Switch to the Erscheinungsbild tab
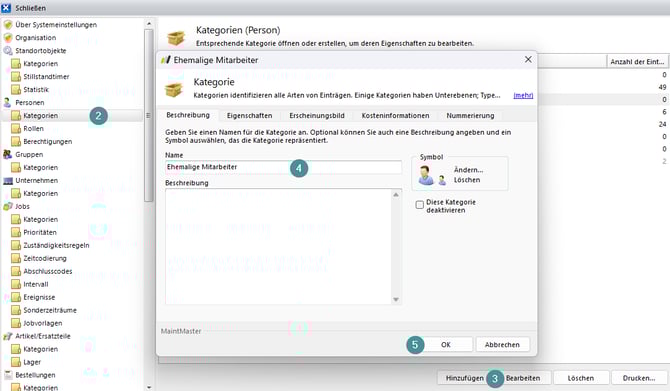The image size is (670, 391). tap(317, 116)
